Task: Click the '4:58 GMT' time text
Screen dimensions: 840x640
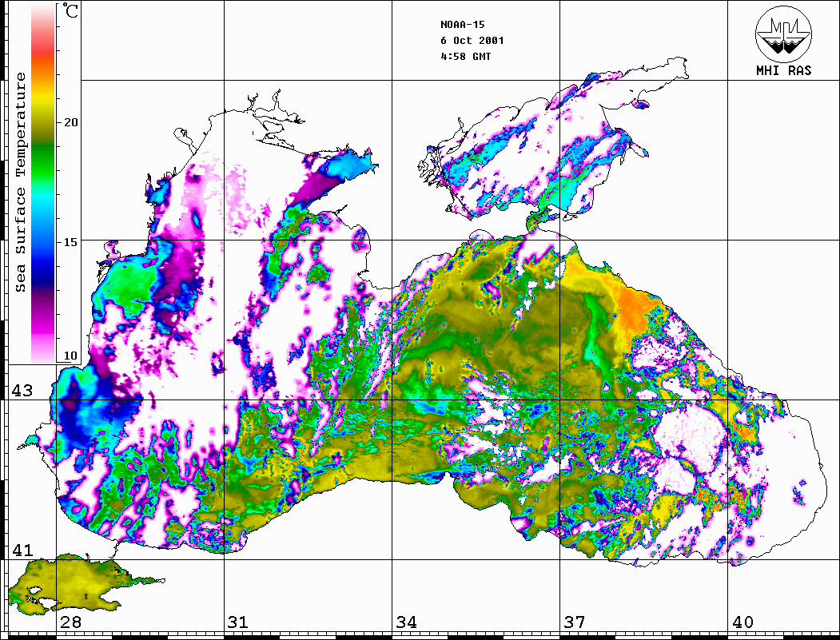Action: click(465, 56)
